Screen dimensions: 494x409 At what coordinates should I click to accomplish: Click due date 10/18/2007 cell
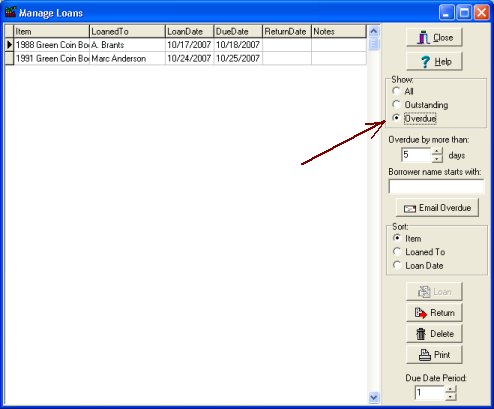[x=238, y=45]
